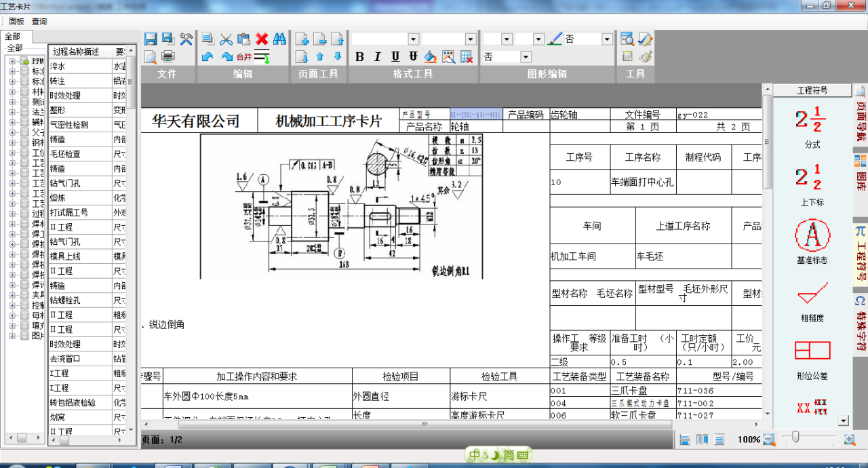This screenshot has height=468, width=868.
Task: Insert the 分式 fraction symbol
Action: pos(812,125)
